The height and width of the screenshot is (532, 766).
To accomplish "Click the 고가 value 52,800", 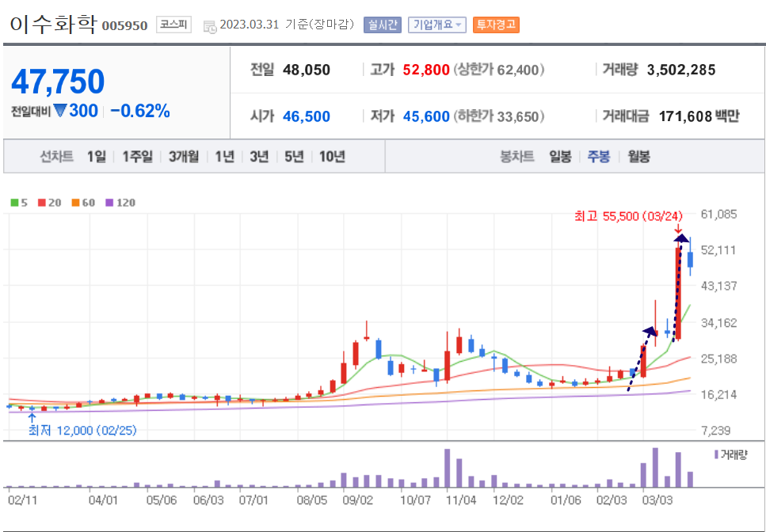I will click(x=426, y=70).
